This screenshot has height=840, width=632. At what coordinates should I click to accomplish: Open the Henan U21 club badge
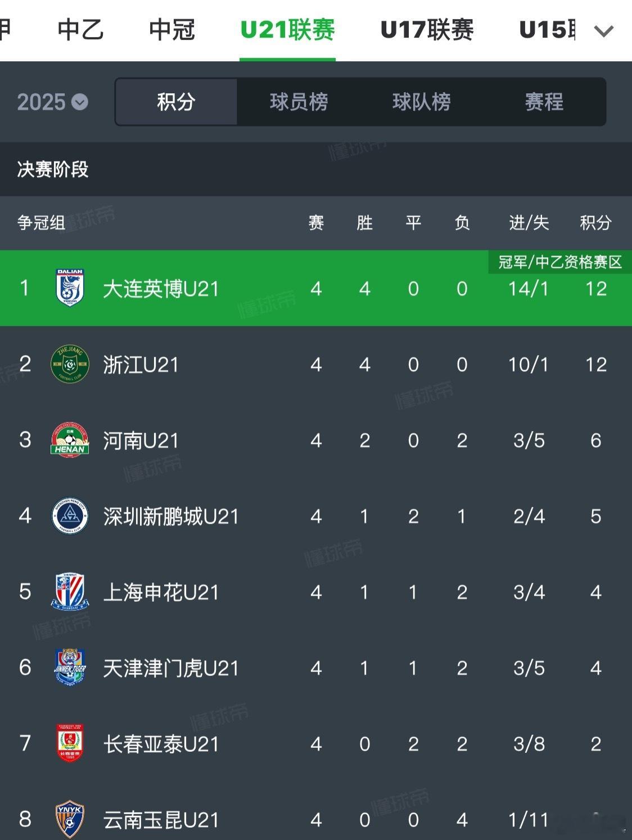pyautogui.click(x=70, y=440)
